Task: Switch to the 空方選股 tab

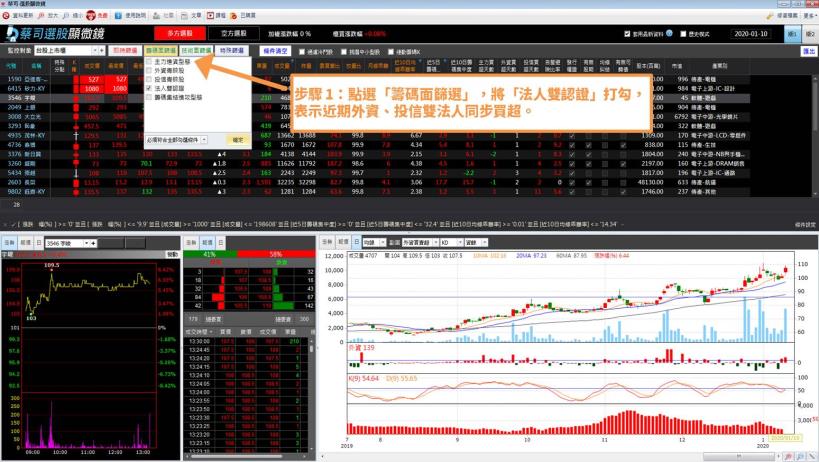Action: pos(233,33)
